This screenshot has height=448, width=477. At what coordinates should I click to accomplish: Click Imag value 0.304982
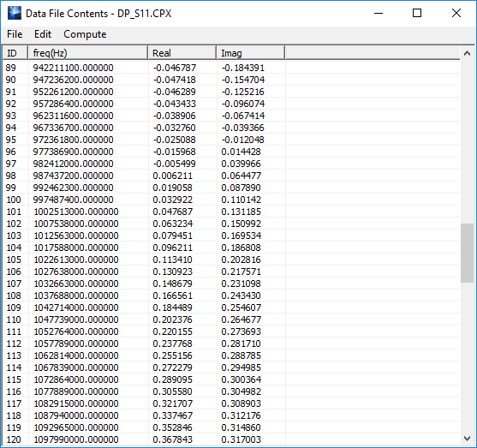(241, 391)
